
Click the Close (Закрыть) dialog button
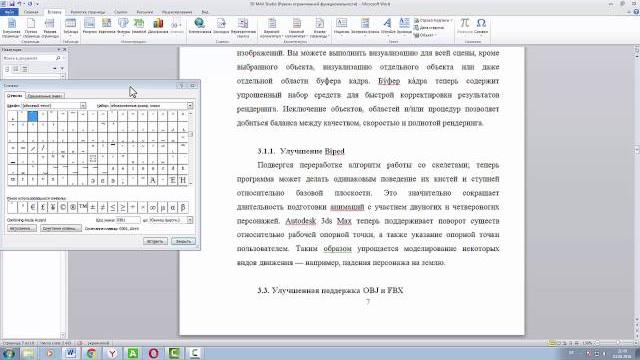click(x=184, y=242)
